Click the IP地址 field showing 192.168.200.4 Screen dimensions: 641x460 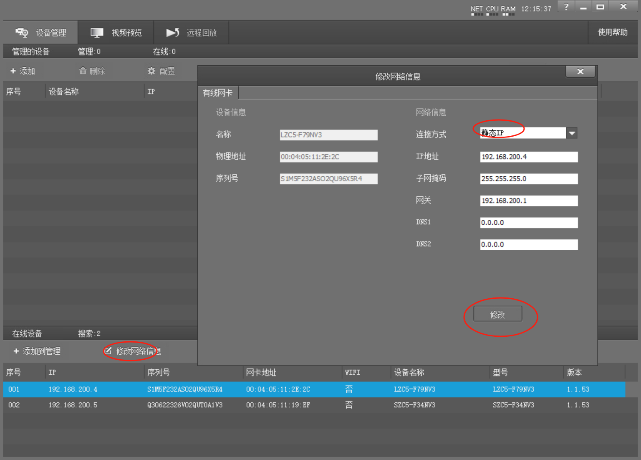coord(528,157)
